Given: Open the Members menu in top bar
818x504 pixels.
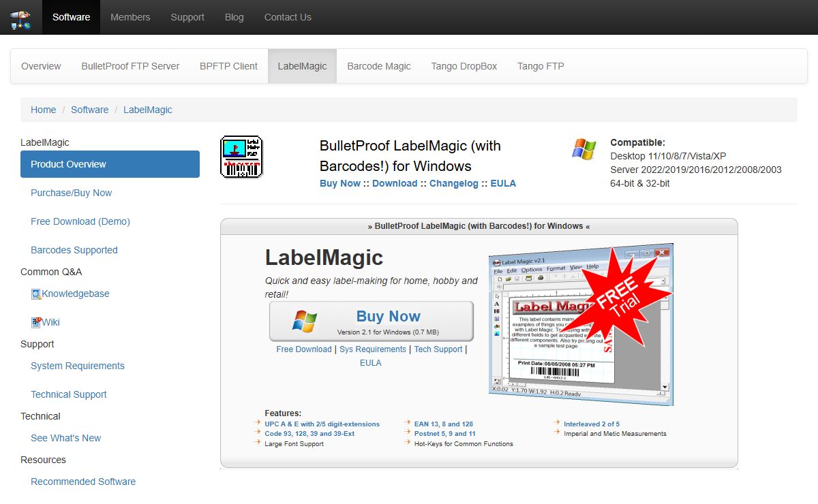Looking at the screenshot, I should pos(130,17).
